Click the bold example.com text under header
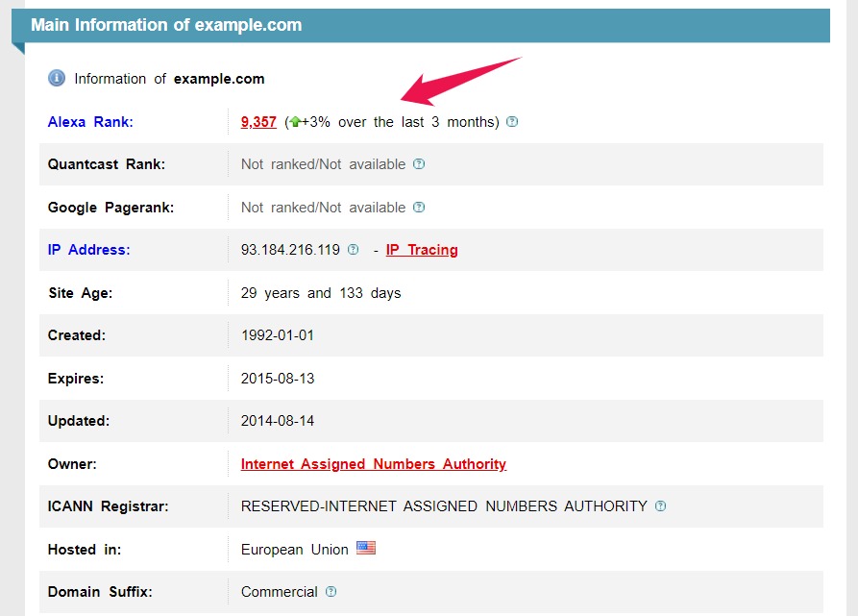The height and width of the screenshot is (616, 858). point(219,79)
